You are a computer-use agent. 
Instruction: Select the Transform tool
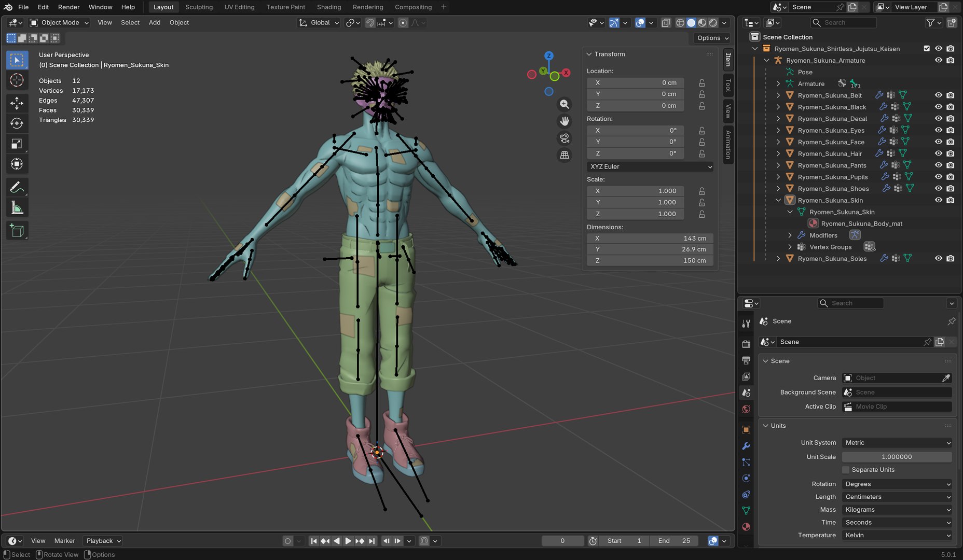(x=17, y=164)
